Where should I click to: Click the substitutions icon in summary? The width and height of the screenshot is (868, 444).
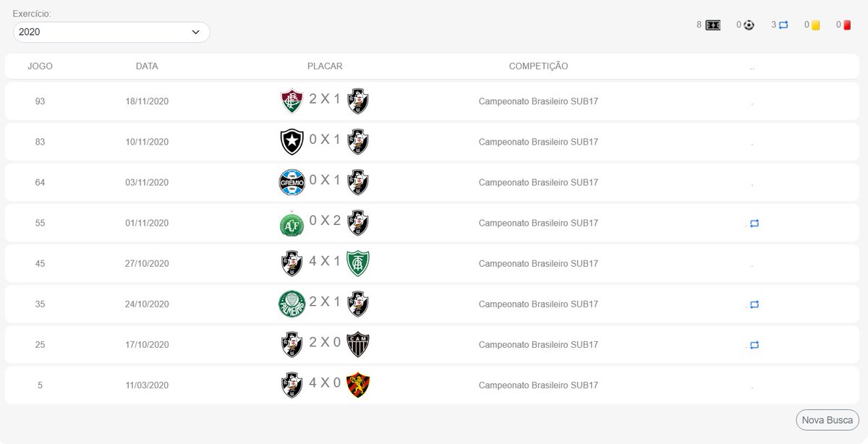pyautogui.click(x=783, y=25)
